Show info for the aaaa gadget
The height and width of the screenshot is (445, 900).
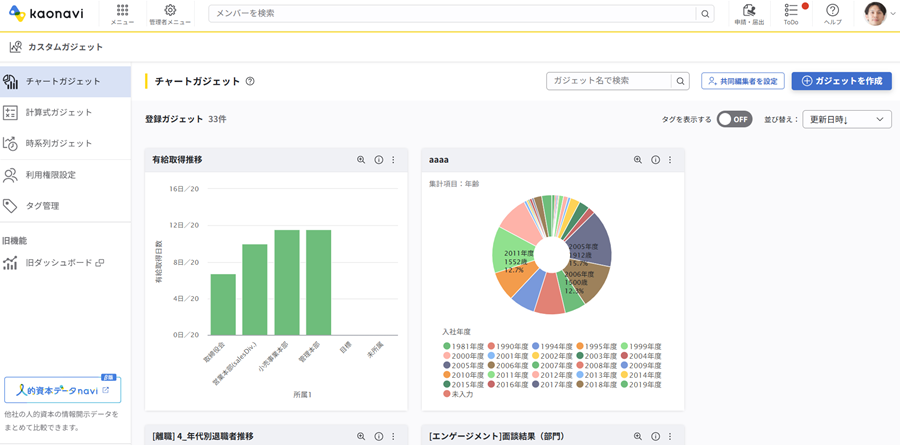click(x=655, y=160)
